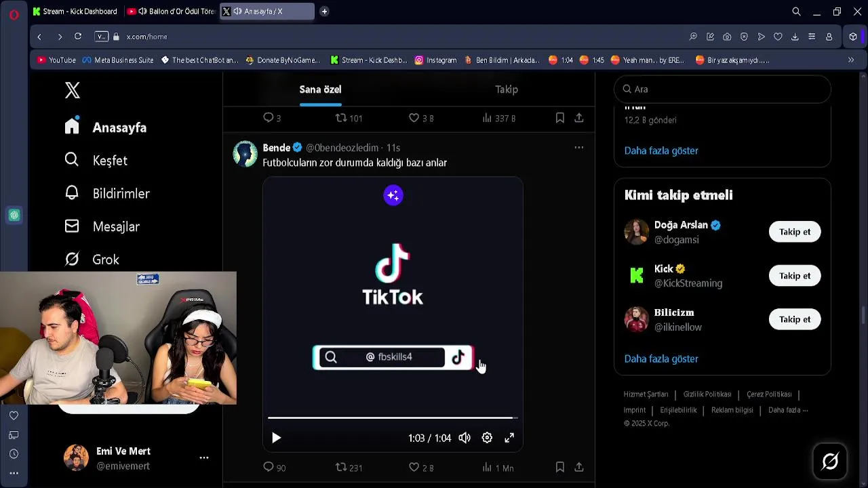Follow Bilicizm with Takip et

pos(795,319)
